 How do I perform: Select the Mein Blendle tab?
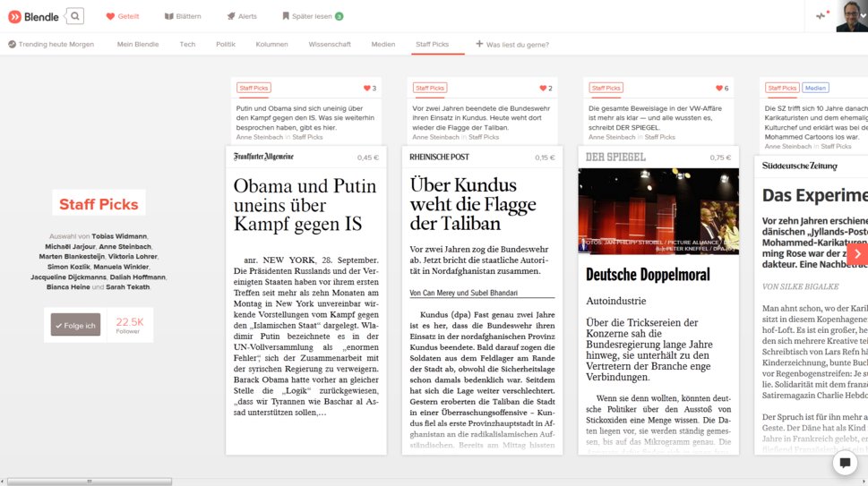tap(137, 44)
